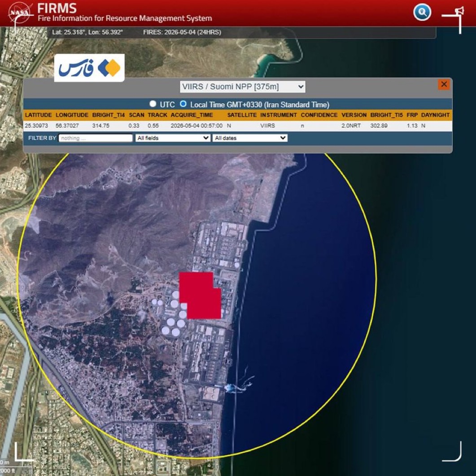The image size is (476, 476).
Task: Sort by SATELLITE column header
Action: click(x=242, y=115)
